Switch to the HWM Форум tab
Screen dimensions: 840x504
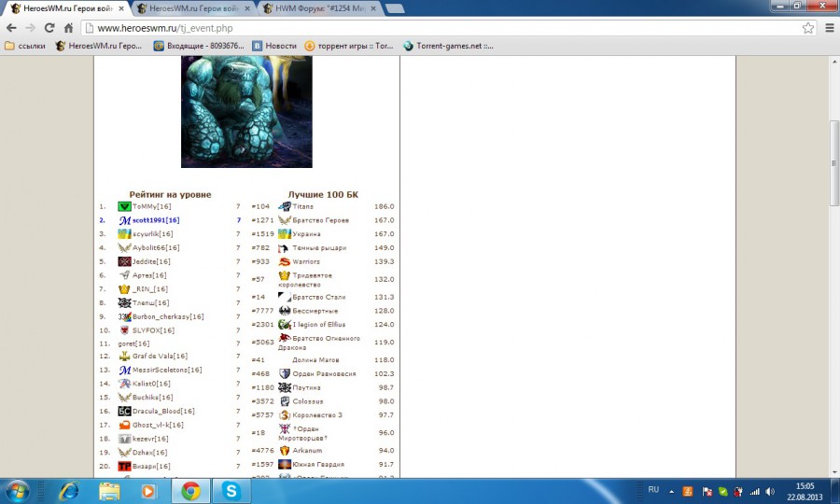pos(318,8)
